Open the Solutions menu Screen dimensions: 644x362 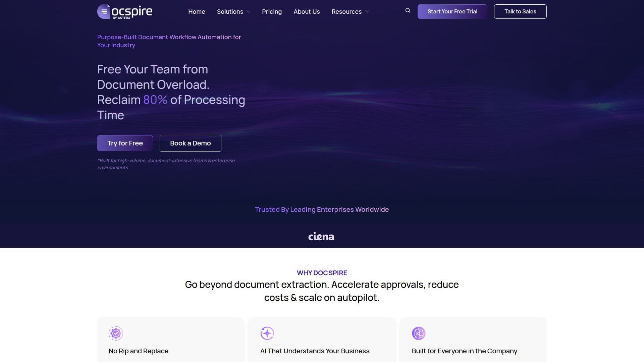[x=230, y=12]
